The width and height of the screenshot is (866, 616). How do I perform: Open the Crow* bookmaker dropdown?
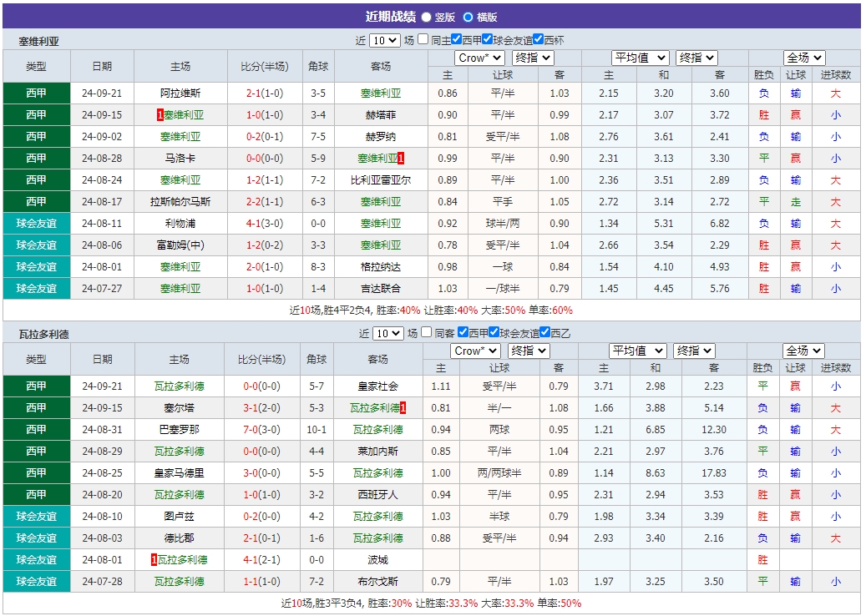pos(478,58)
